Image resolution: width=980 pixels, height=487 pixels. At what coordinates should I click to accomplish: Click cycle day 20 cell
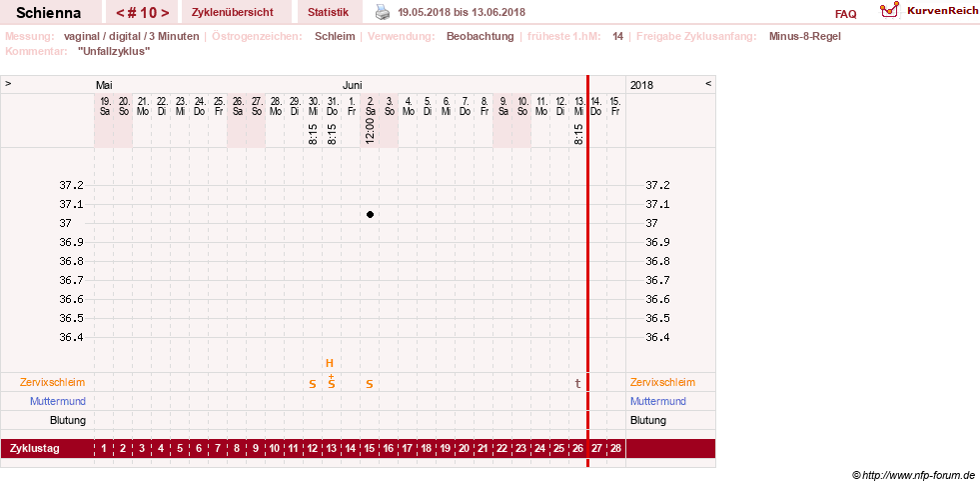[465, 448]
